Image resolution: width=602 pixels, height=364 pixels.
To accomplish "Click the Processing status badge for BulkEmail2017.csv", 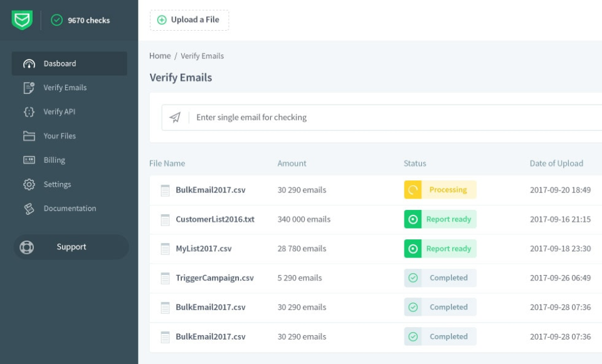I will (x=440, y=190).
